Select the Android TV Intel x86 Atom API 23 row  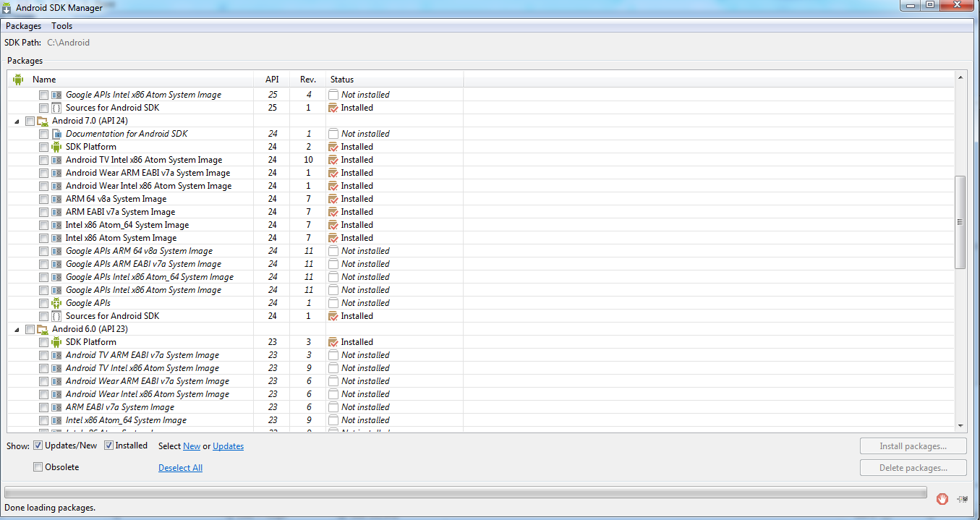[x=481, y=368]
